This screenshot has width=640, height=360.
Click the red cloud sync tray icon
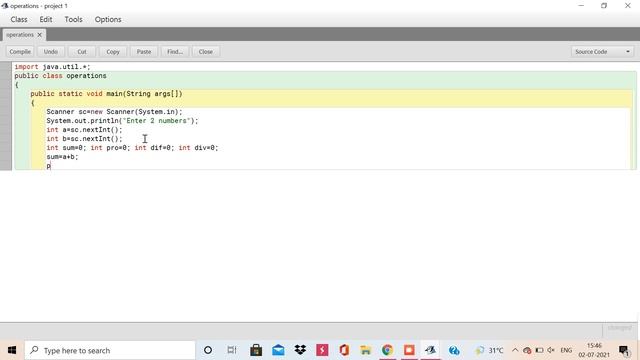point(527,350)
